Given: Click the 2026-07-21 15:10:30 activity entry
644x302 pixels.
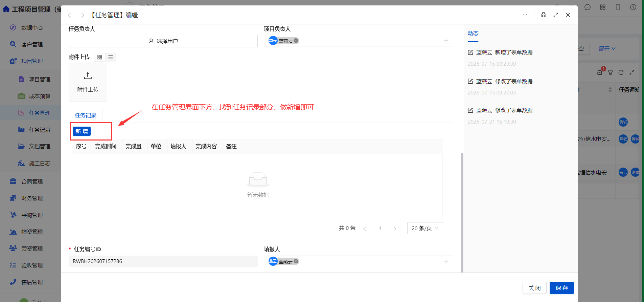Looking at the screenshot, I should click(492, 122).
